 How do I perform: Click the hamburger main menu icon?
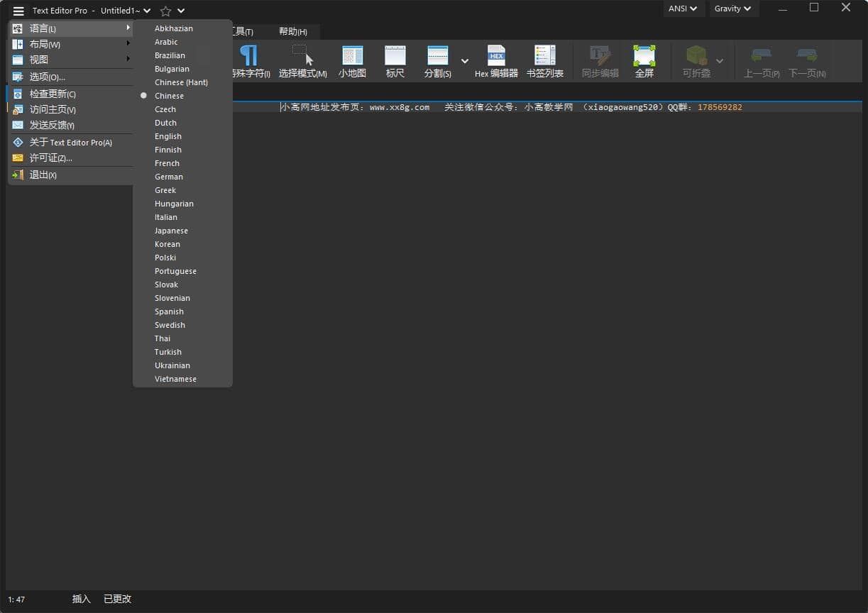coord(18,11)
